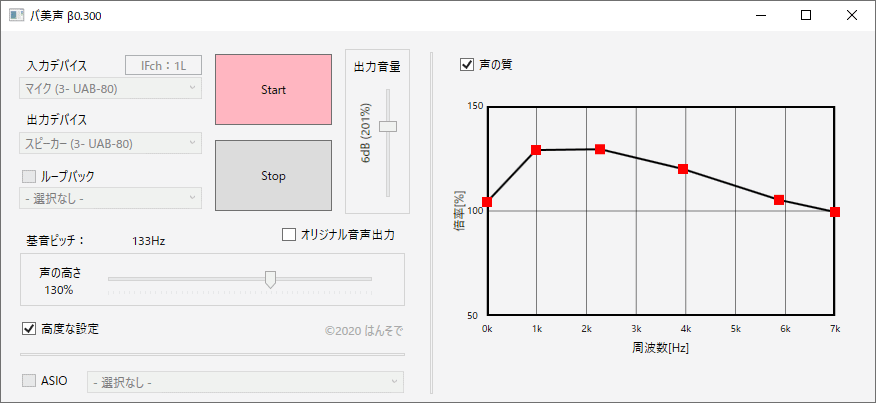
Task: Maximize the バ美声 window
Action: [806, 16]
